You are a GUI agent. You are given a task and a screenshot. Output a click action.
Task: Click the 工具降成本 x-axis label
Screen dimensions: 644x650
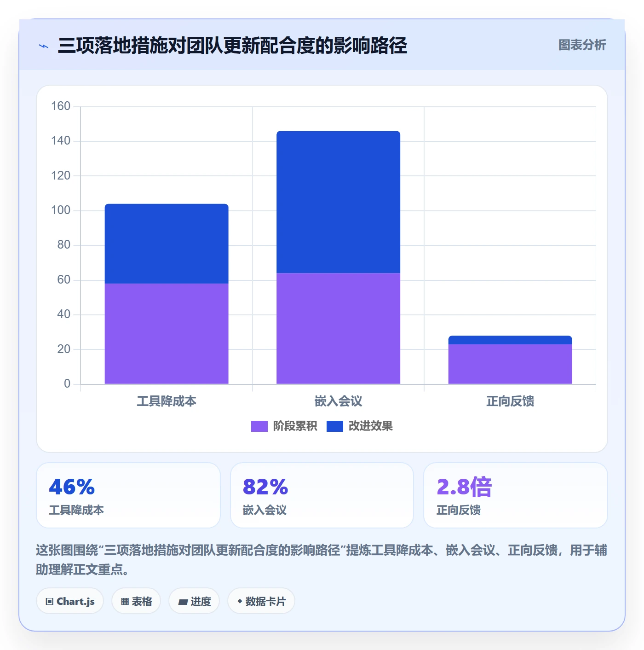(167, 401)
